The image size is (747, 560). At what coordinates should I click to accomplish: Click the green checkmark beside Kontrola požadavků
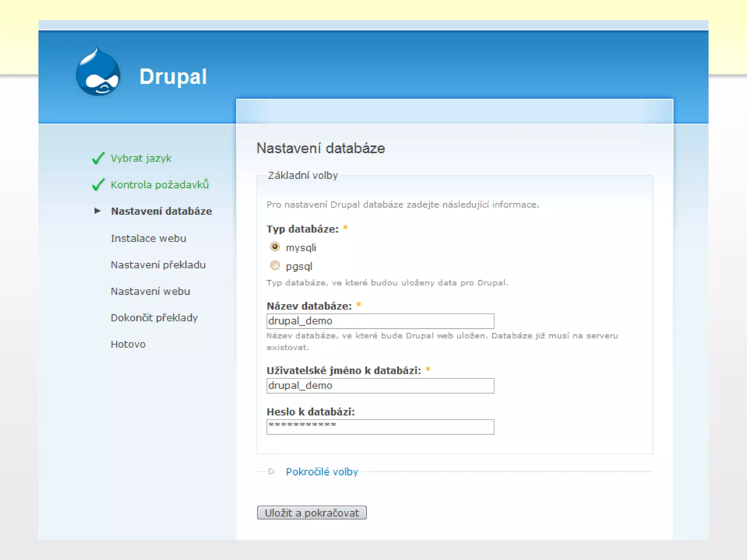coord(98,185)
